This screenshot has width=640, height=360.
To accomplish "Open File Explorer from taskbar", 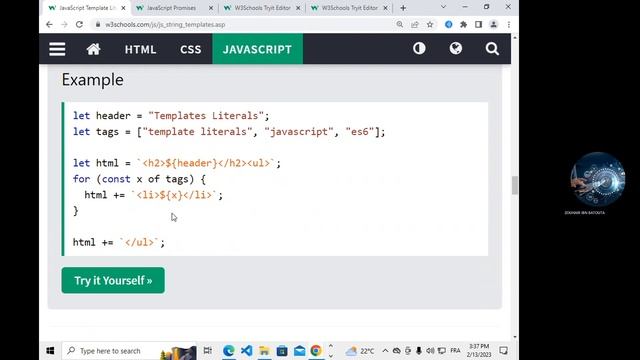I will pyautogui.click(x=264, y=350).
